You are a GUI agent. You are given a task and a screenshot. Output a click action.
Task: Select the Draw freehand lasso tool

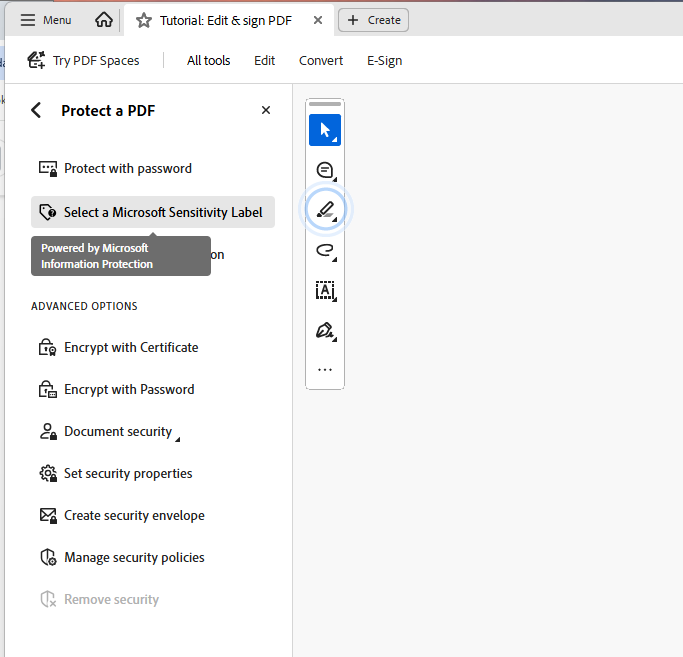point(325,251)
